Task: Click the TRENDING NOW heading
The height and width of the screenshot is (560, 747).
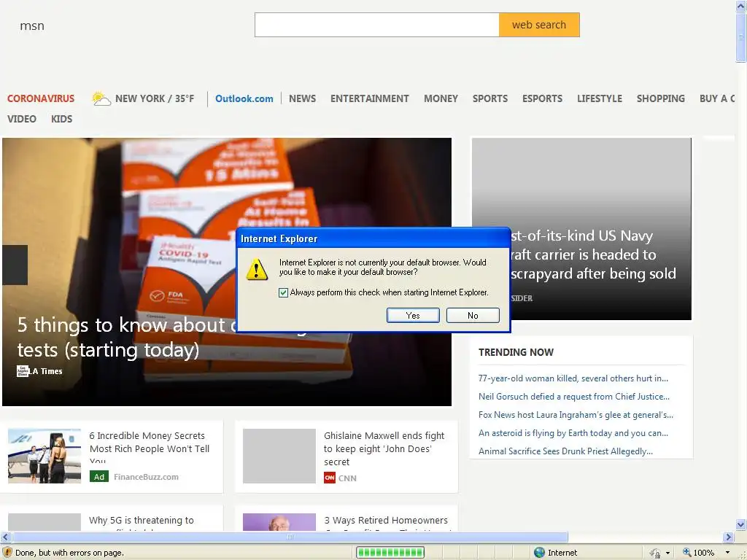Action: pos(516,352)
